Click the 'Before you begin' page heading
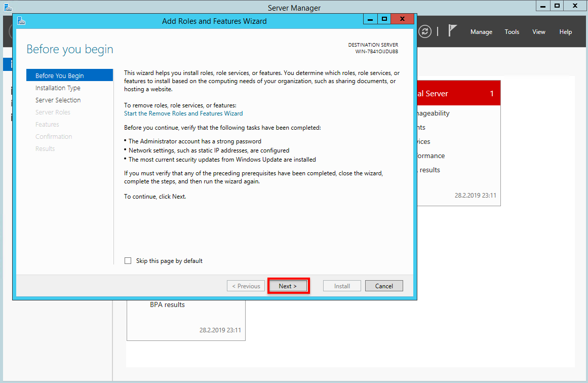 pyautogui.click(x=70, y=49)
